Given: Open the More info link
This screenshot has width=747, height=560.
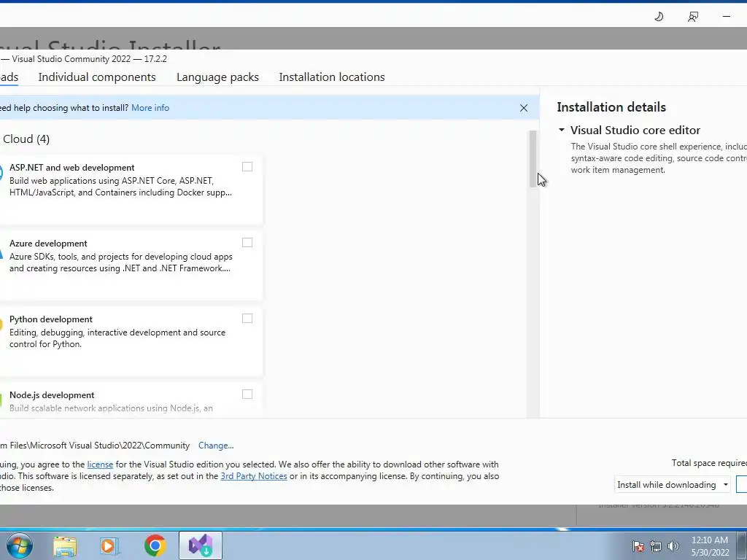Looking at the screenshot, I should tap(150, 108).
